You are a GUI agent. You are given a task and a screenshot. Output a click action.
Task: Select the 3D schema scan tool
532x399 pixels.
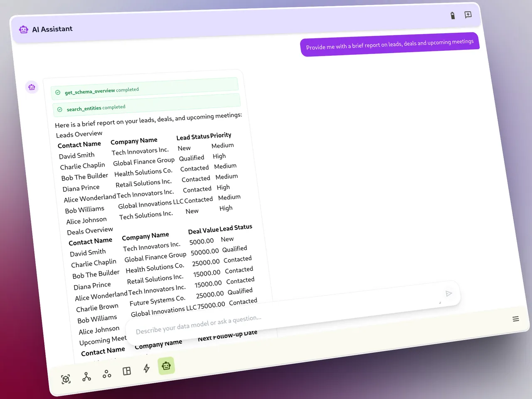66,379
